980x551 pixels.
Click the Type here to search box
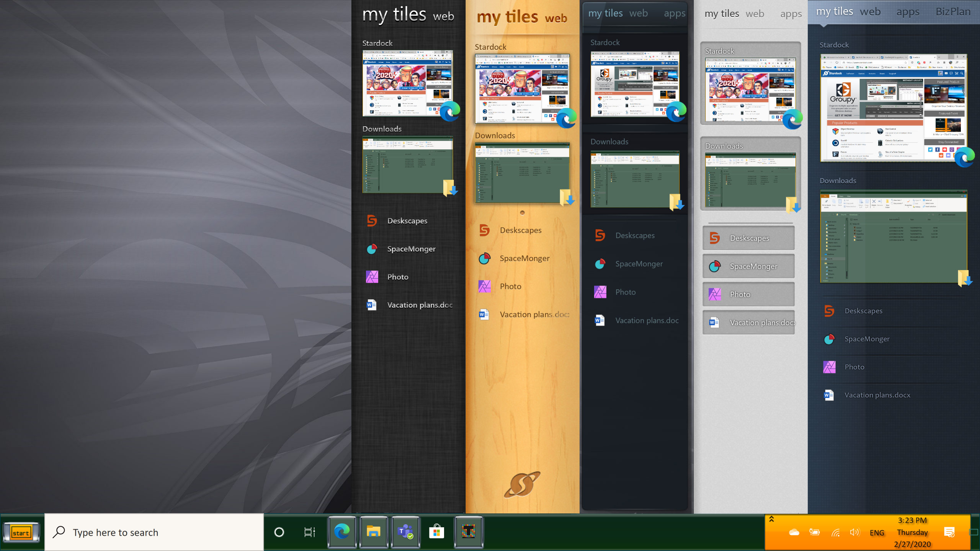coord(154,532)
